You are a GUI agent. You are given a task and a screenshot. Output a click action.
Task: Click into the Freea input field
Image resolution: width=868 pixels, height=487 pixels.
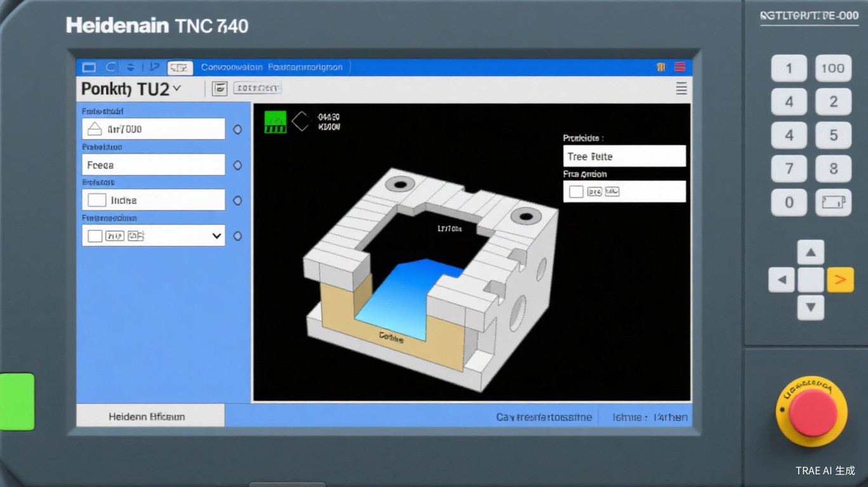click(154, 165)
